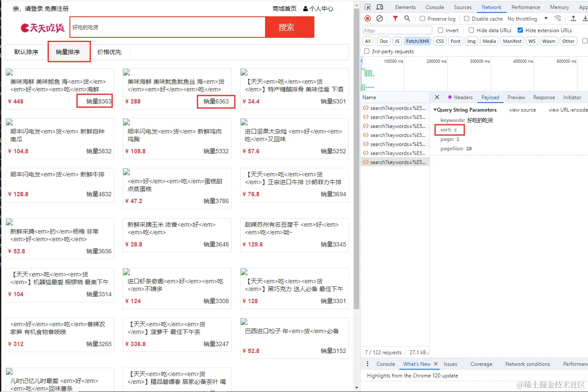Close the request details pane
The width and height of the screenshot is (588, 392).
click(437, 97)
